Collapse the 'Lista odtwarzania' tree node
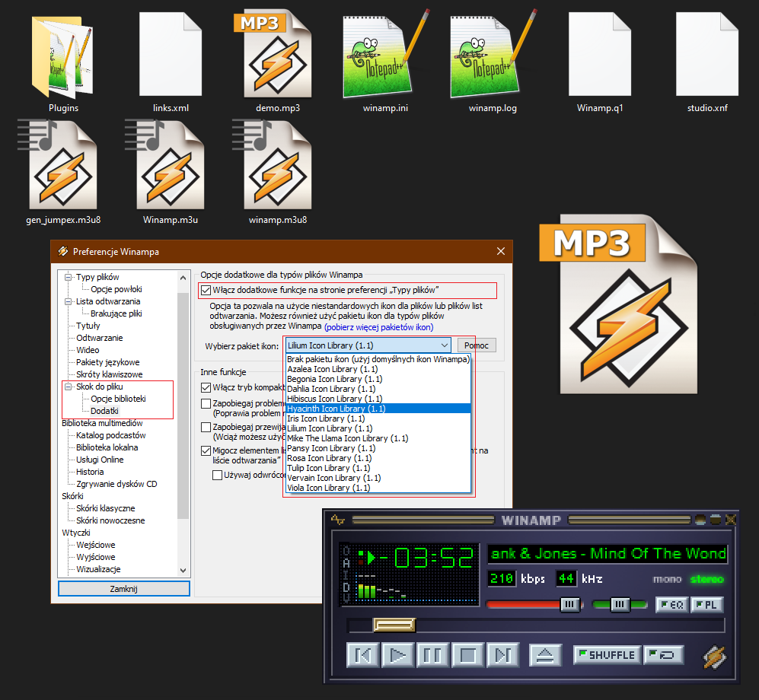 point(69,301)
